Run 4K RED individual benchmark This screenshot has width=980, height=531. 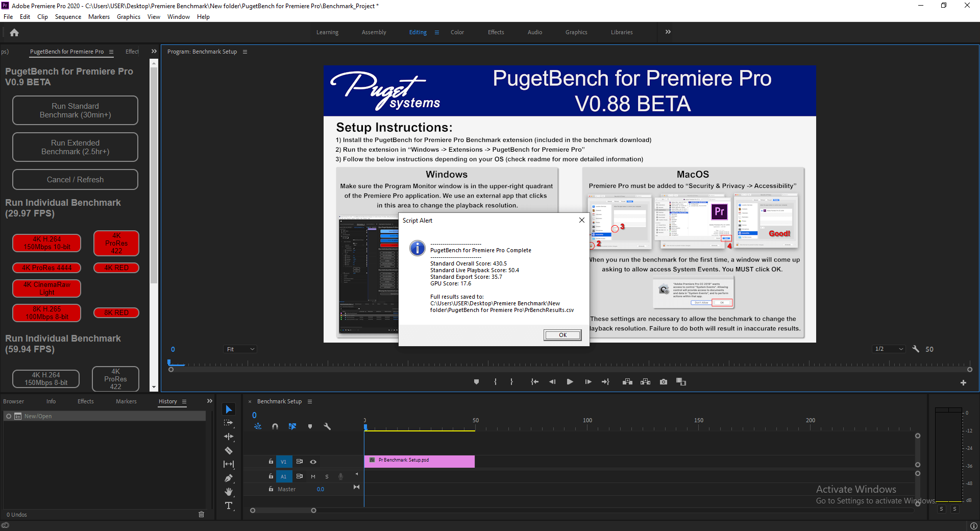pos(116,268)
